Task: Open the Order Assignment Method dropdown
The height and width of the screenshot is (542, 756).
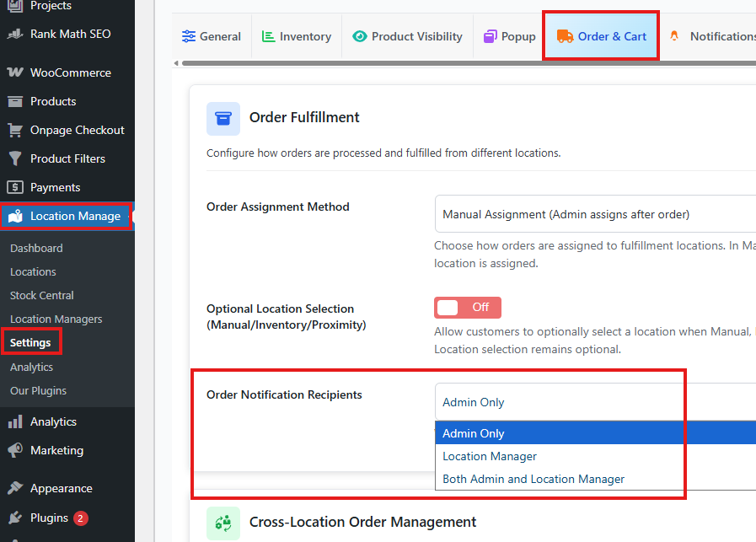Action: point(596,214)
